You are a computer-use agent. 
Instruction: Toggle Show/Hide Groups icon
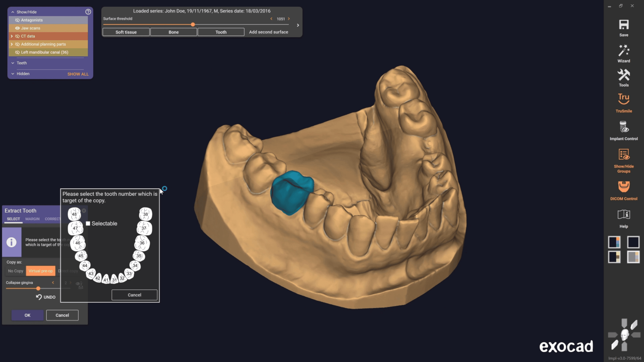pyautogui.click(x=624, y=155)
